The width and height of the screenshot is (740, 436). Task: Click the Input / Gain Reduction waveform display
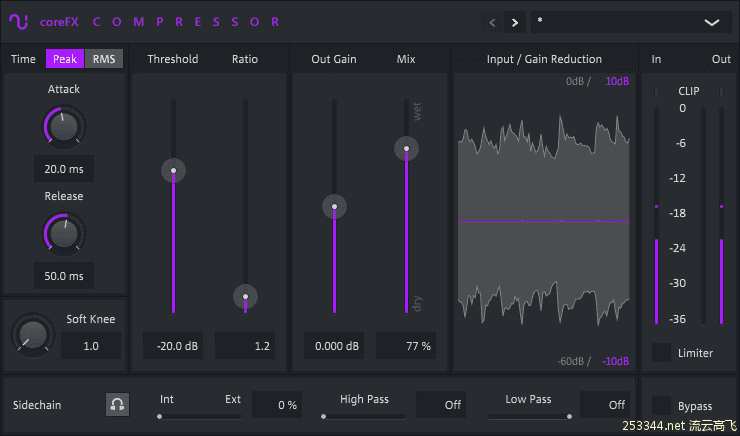pos(544,221)
